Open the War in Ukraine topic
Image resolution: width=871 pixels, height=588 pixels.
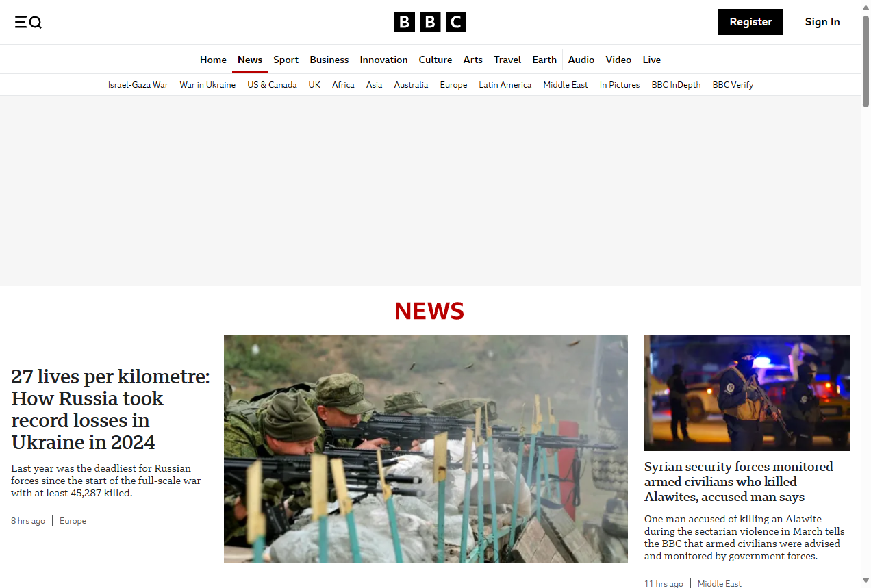(207, 84)
